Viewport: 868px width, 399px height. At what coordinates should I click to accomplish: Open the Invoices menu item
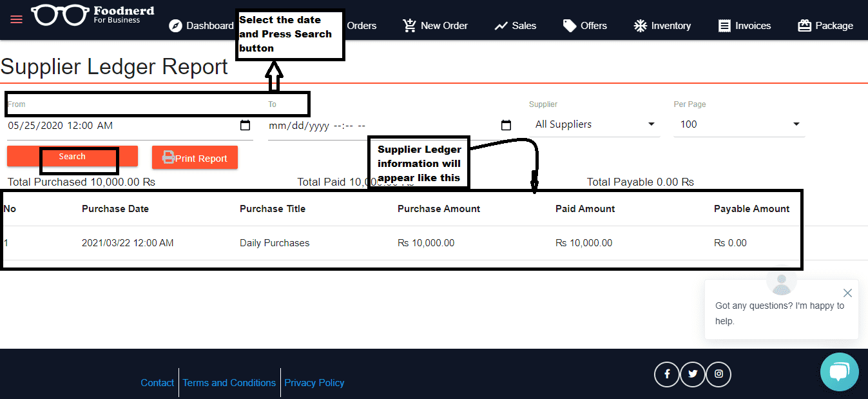pos(745,26)
